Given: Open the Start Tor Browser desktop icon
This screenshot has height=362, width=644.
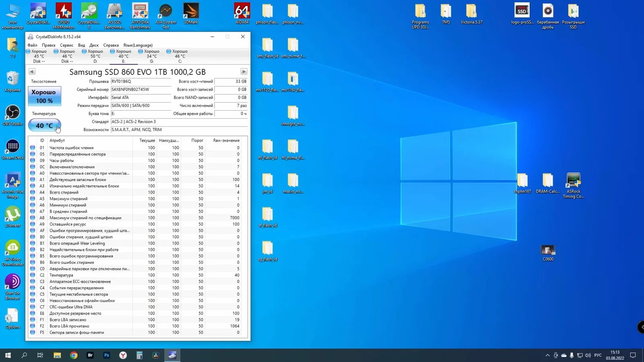Looking at the screenshot, I should [x=12, y=287].
